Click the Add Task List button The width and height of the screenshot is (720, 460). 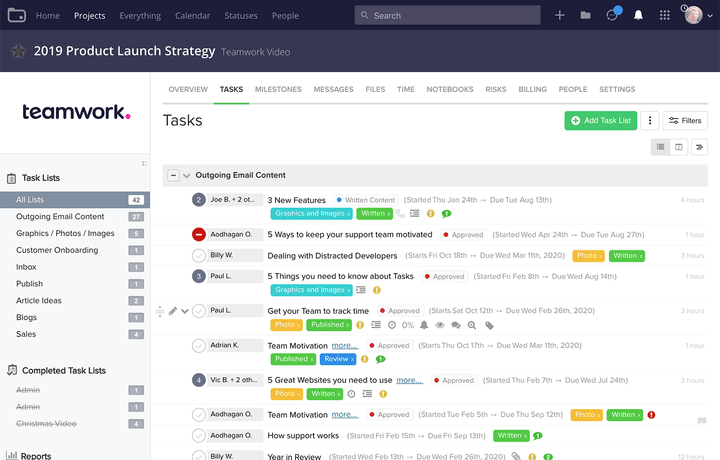point(601,120)
